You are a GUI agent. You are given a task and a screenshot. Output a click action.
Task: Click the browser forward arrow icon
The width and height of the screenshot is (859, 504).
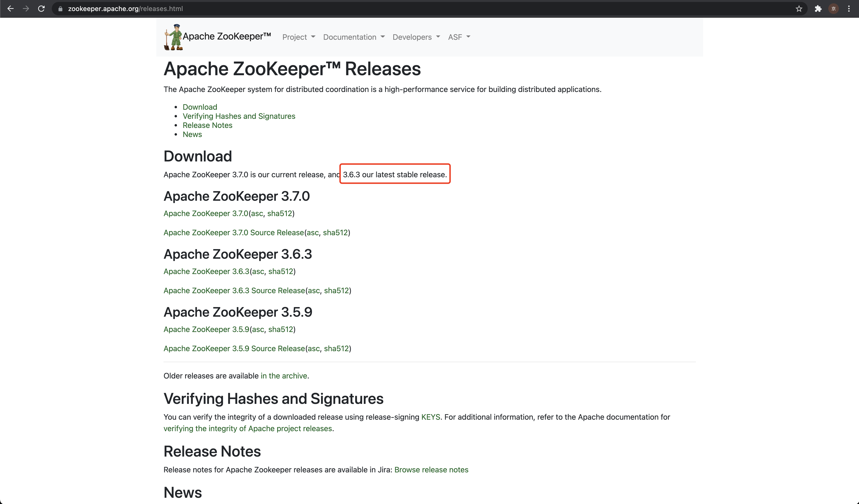[26, 9]
